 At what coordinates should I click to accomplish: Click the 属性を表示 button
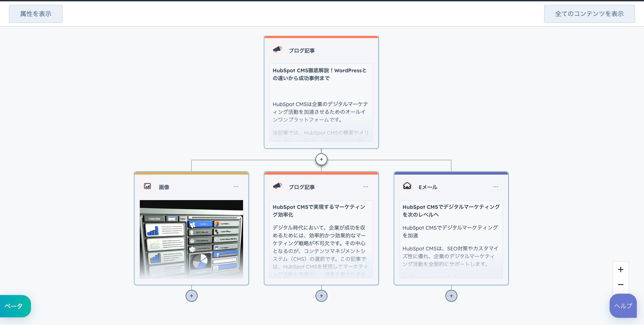tap(36, 14)
